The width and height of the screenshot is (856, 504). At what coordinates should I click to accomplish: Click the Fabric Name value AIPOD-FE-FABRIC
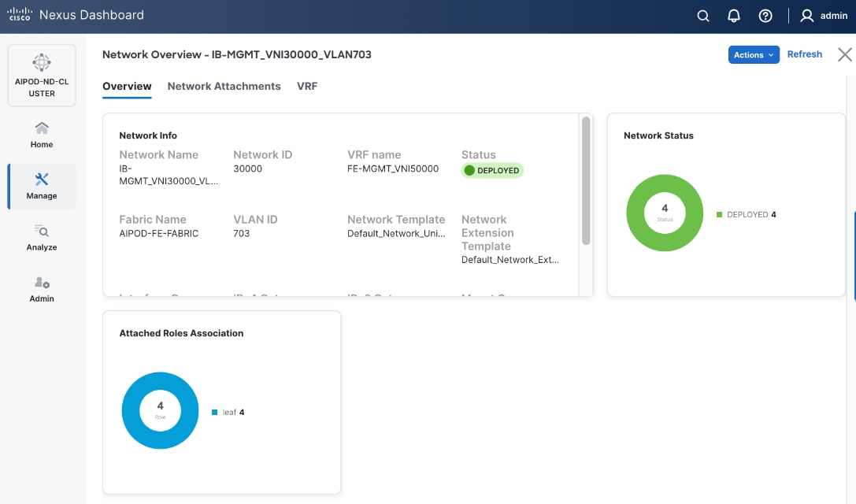click(159, 233)
